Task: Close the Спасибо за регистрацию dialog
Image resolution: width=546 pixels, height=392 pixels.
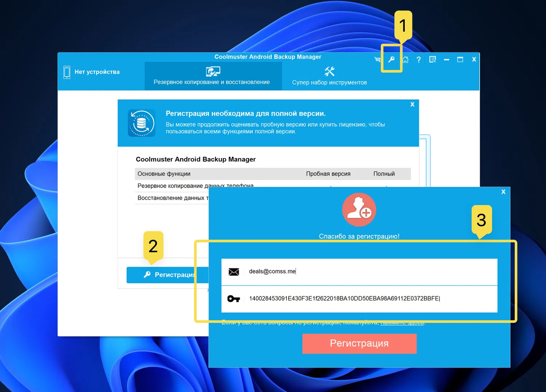Action: tap(503, 192)
